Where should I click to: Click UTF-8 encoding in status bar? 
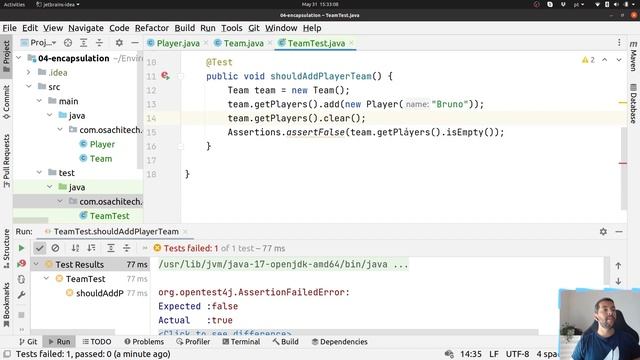(x=517, y=354)
